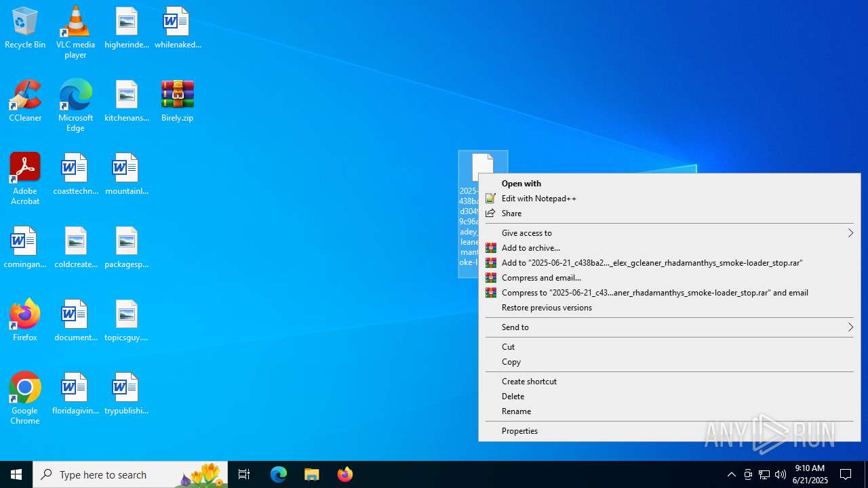868x488 pixels.
Task: Select the floridagivin... Word document
Action: click(x=75, y=394)
